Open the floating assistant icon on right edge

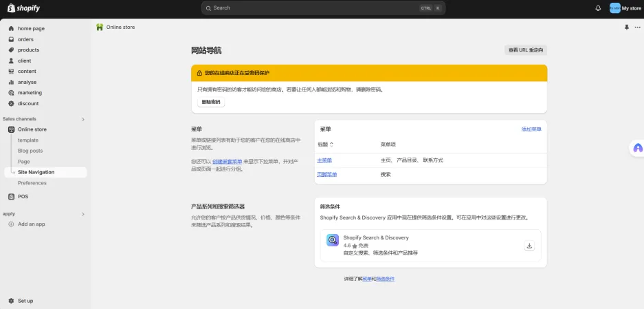637,148
